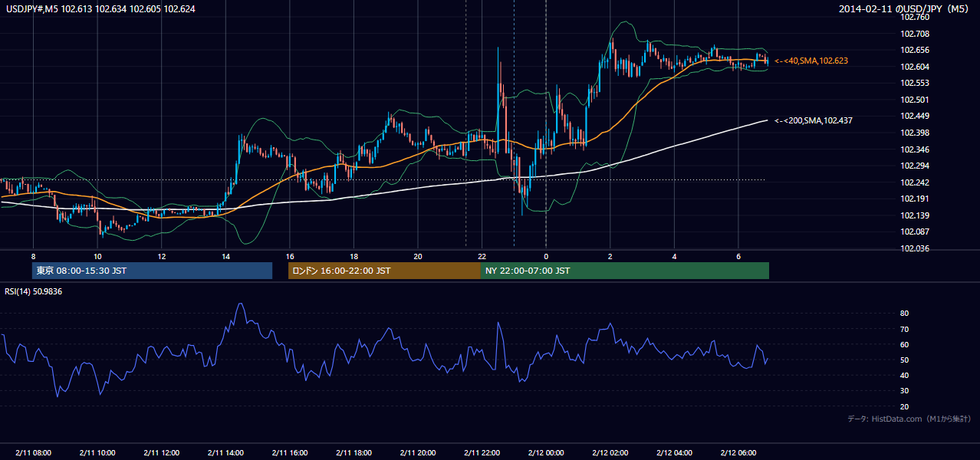
Task: Click price axis value 102.294
Action: point(916,166)
